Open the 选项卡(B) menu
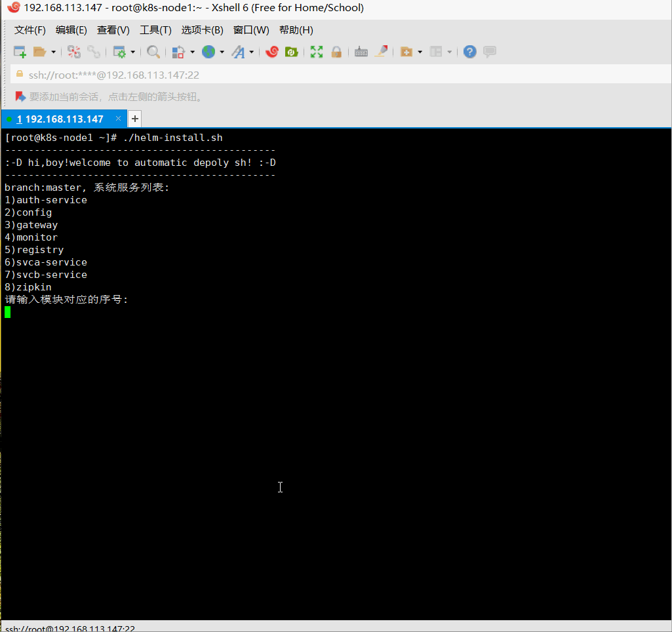Screen dimensions: 672x632 tap(203, 30)
